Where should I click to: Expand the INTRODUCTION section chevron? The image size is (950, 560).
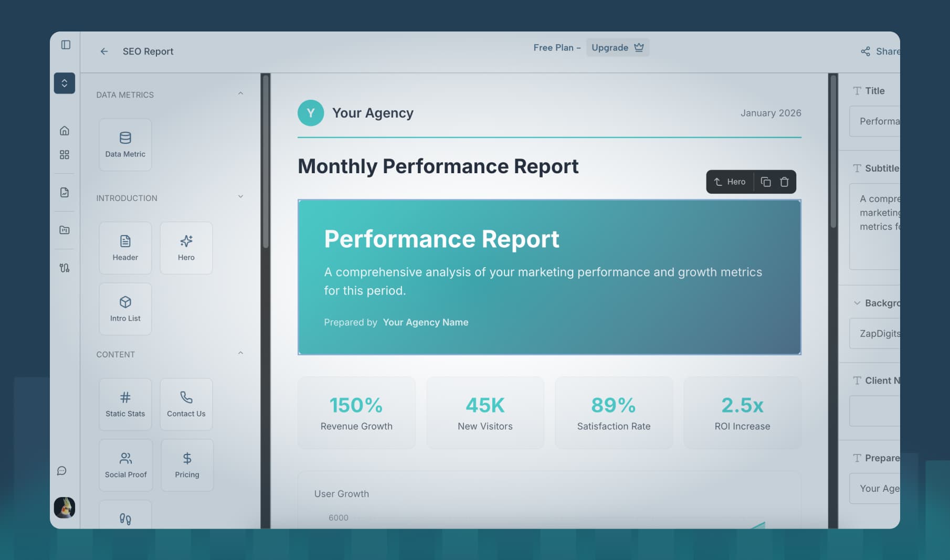coord(241,196)
